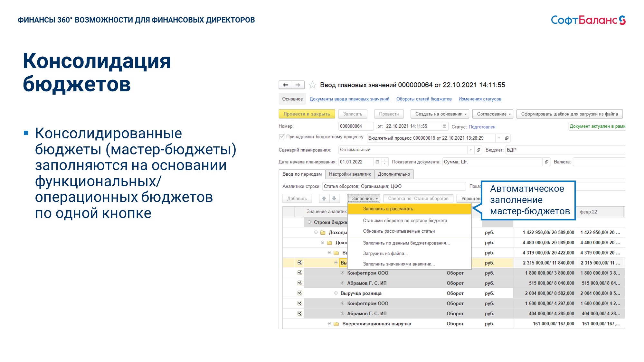Screen dimensions: 644x362
Task: Uncheck the Абрамов Г. С. ИП row with 404 000,00
Action: click(300, 313)
